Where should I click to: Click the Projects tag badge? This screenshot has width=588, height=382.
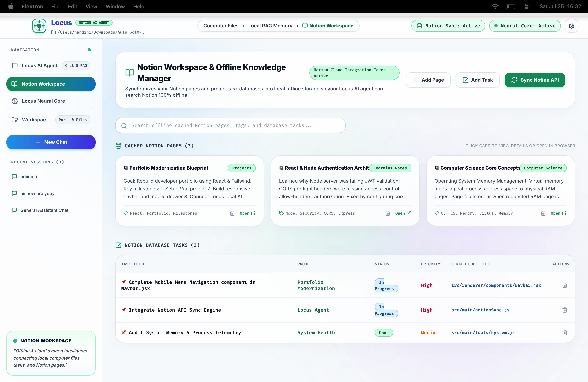pyautogui.click(x=242, y=168)
